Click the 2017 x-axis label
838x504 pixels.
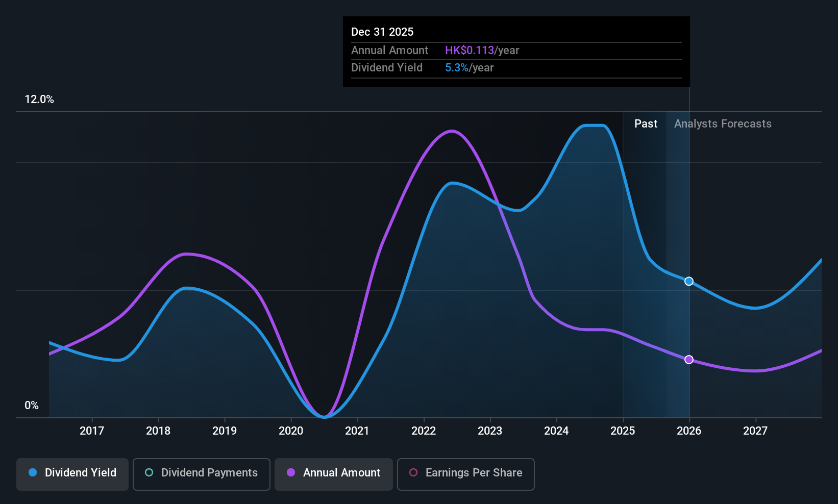(92, 431)
